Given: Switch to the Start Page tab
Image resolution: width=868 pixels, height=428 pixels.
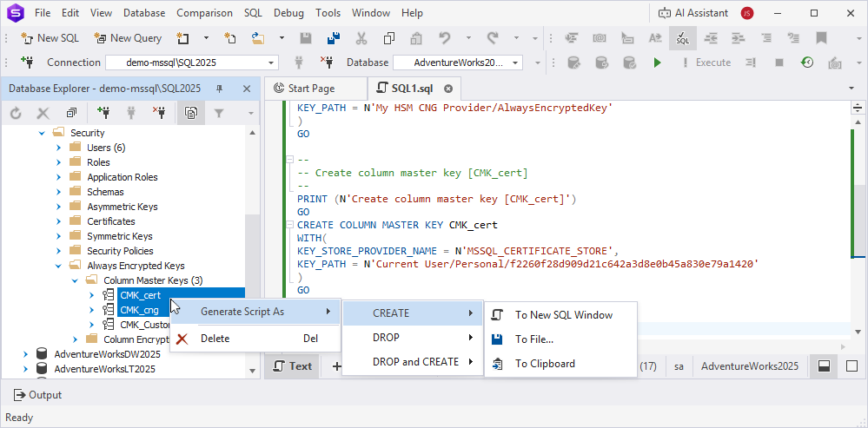Looking at the screenshot, I should 312,89.
